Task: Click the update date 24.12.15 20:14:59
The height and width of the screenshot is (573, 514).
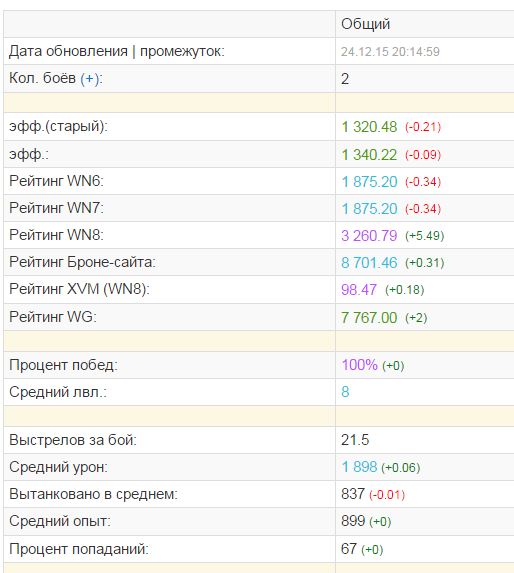Action: 390,52
